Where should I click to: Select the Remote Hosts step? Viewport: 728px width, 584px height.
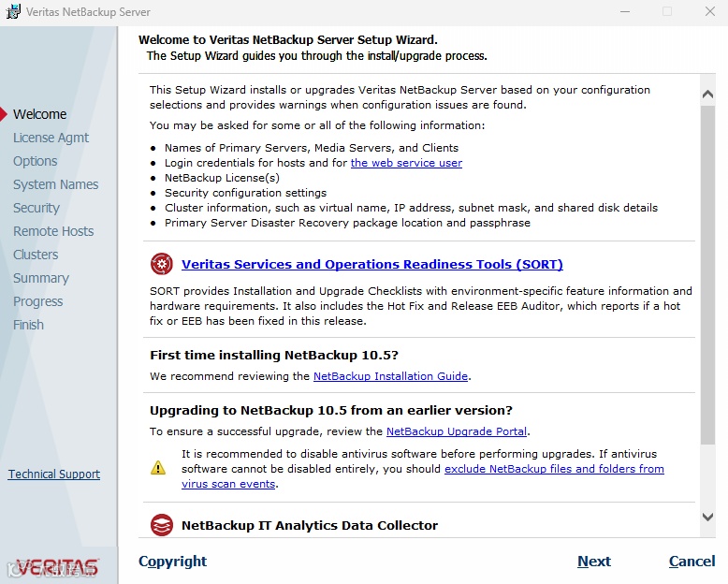53,231
